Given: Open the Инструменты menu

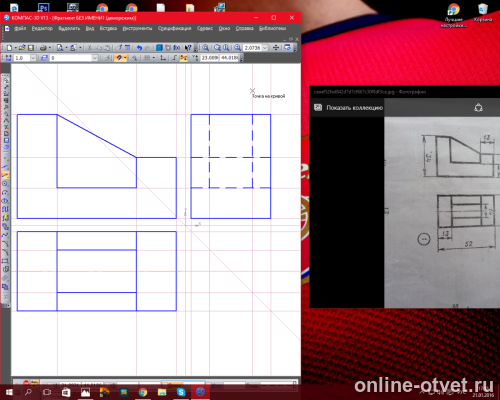Looking at the screenshot, I should click(137, 29).
